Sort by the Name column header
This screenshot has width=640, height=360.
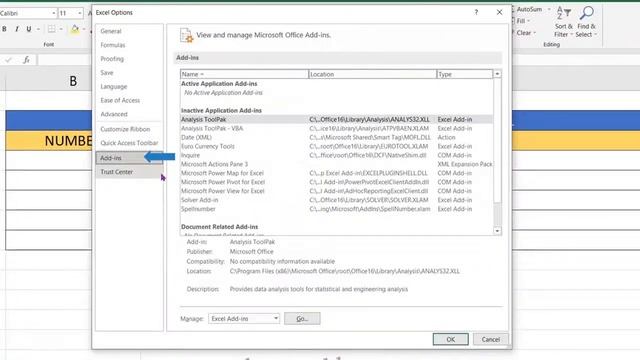coord(244,74)
